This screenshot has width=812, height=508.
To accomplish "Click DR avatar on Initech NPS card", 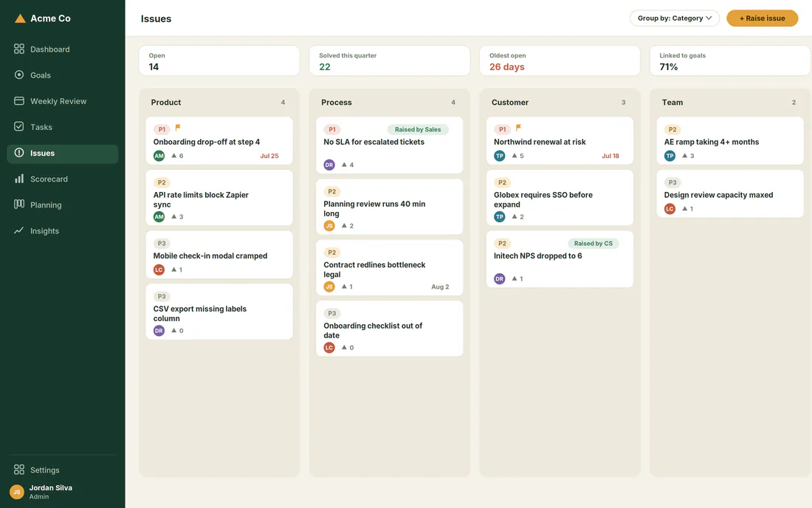I will click(x=500, y=278).
